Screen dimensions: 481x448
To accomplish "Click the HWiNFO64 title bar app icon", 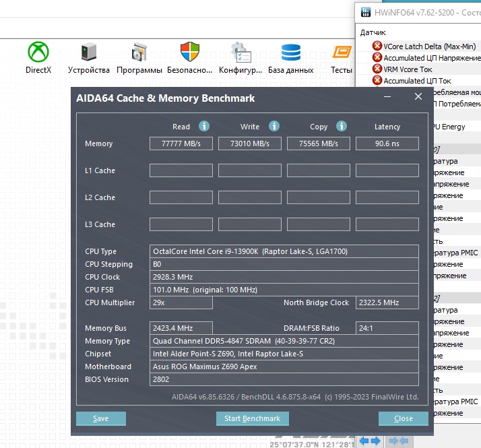I will click(366, 13).
